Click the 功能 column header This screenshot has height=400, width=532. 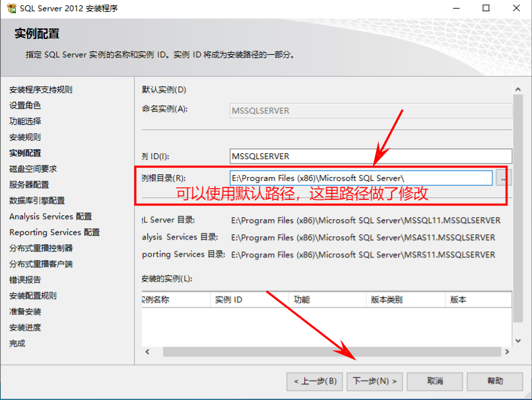[x=327, y=300]
